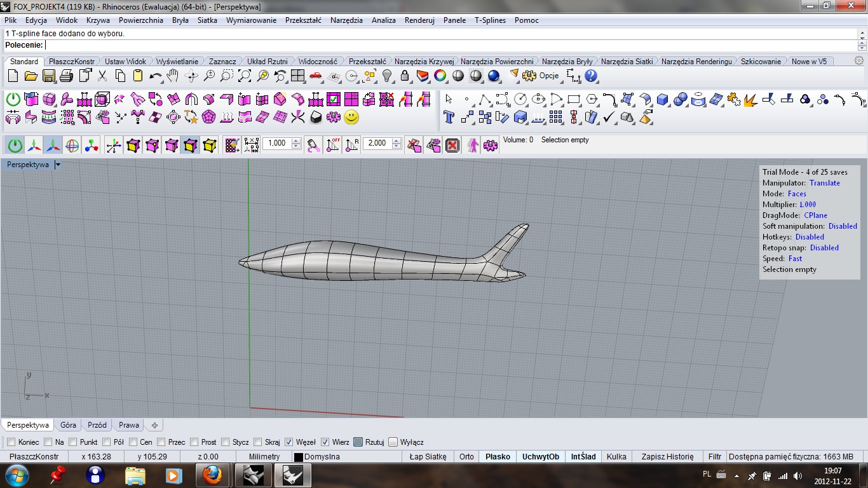Image resolution: width=868 pixels, height=488 pixels.
Task: Click the red X box icon
Action: point(452,146)
